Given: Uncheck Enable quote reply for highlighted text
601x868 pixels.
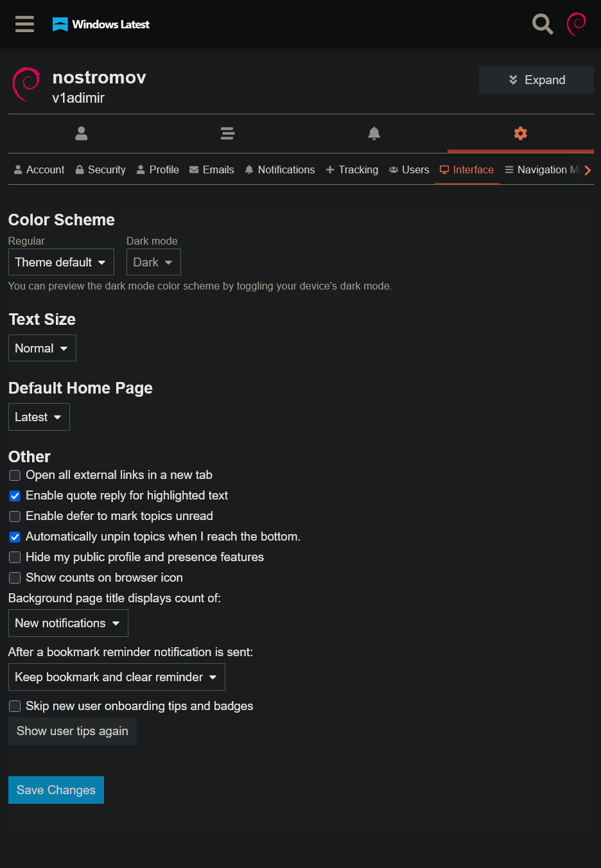Looking at the screenshot, I should (x=15, y=496).
